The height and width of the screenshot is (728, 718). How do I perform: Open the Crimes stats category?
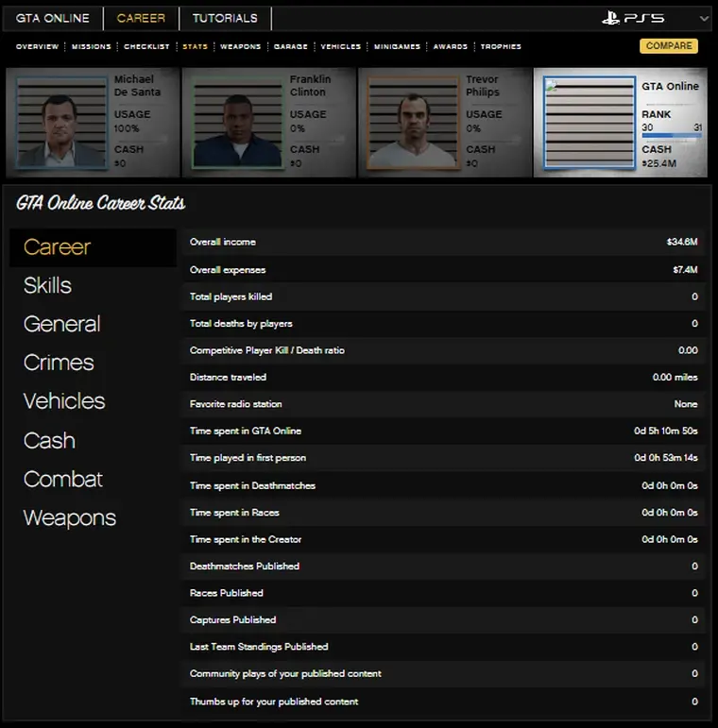click(x=59, y=363)
